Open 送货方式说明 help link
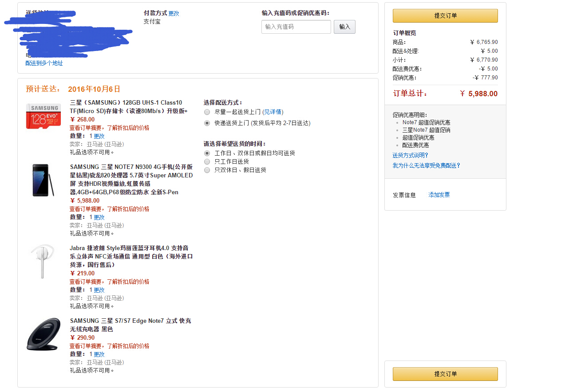The width and height of the screenshot is (565, 392). coord(410,156)
